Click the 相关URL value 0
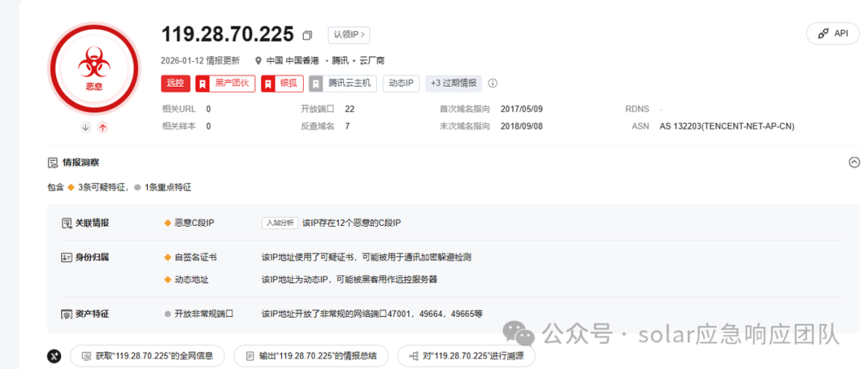The image size is (868, 369). [208, 109]
